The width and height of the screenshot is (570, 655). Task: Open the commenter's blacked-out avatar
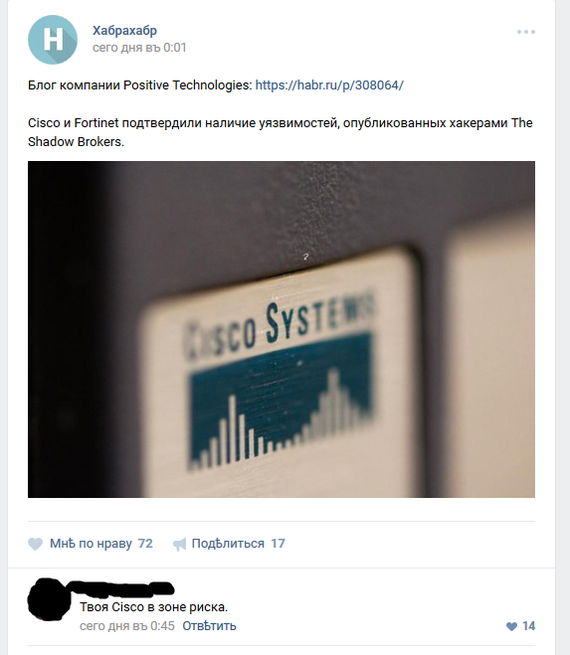click(x=49, y=599)
